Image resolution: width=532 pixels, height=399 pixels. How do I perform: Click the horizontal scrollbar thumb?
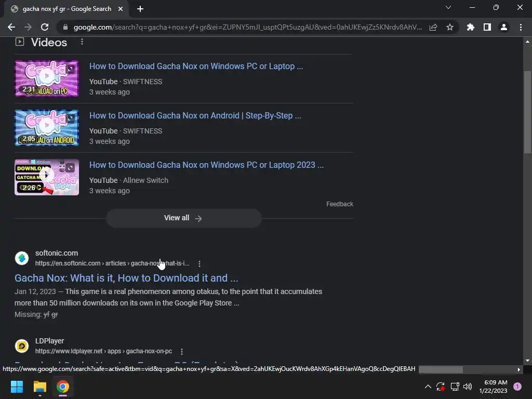click(441, 369)
